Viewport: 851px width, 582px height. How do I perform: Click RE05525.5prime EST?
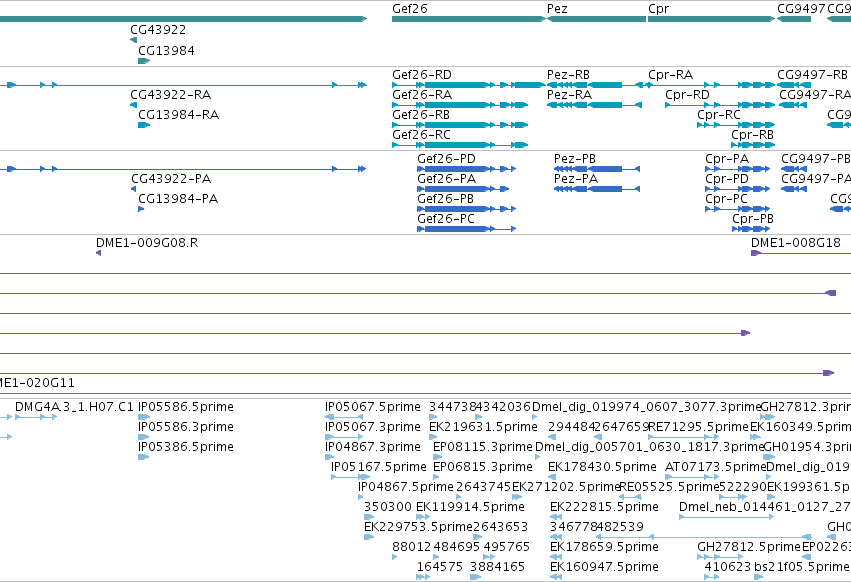point(669,487)
